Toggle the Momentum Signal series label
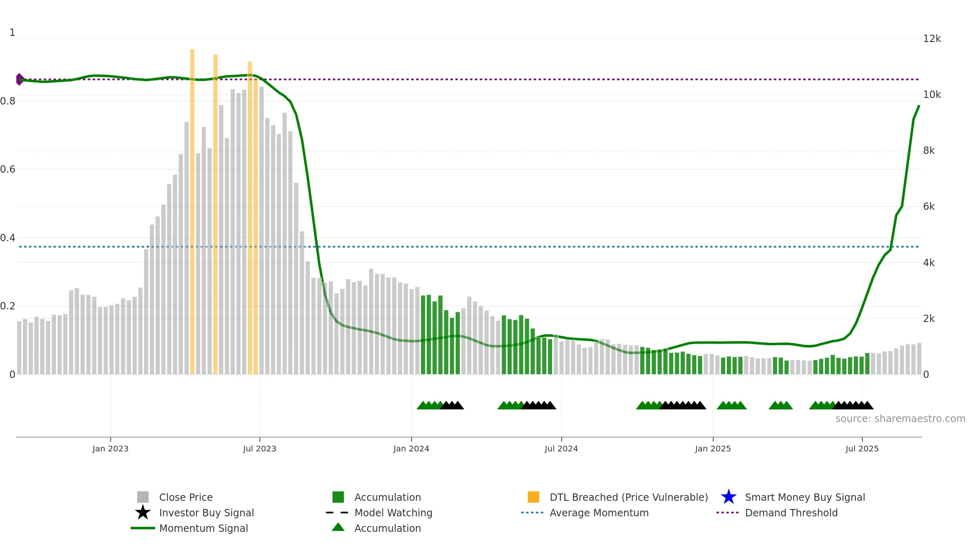This screenshot has width=980, height=551. click(203, 528)
